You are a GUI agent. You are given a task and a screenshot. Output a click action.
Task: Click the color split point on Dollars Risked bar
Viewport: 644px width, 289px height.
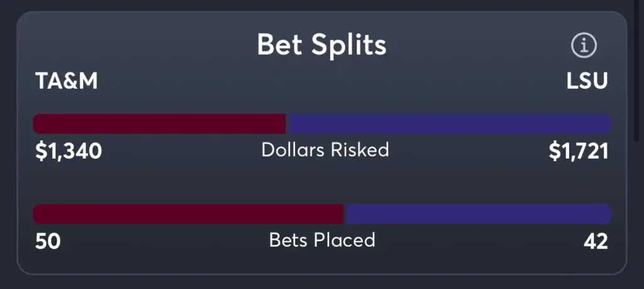pyautogui.click(x=286, y=124)
